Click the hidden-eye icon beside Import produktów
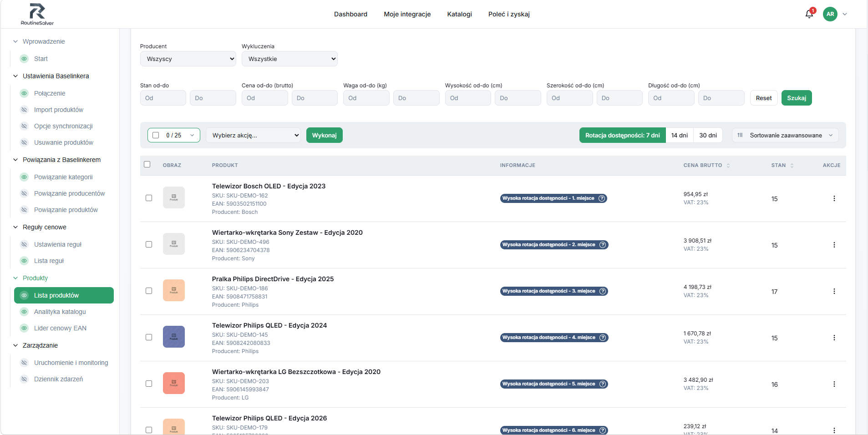 click(x=24, y=110)
